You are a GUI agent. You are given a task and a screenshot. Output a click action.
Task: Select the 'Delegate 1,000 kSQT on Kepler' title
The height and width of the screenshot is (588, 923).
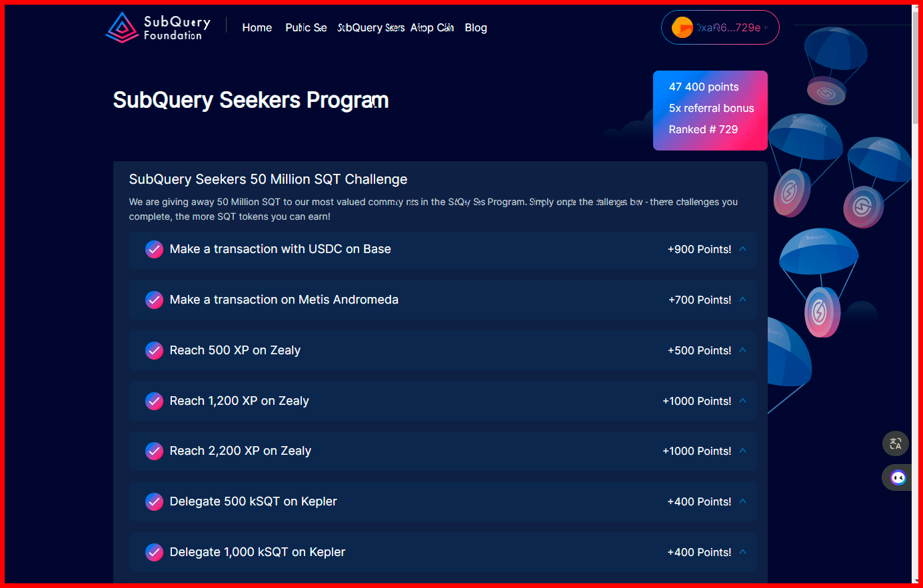[x=257, y=552]
